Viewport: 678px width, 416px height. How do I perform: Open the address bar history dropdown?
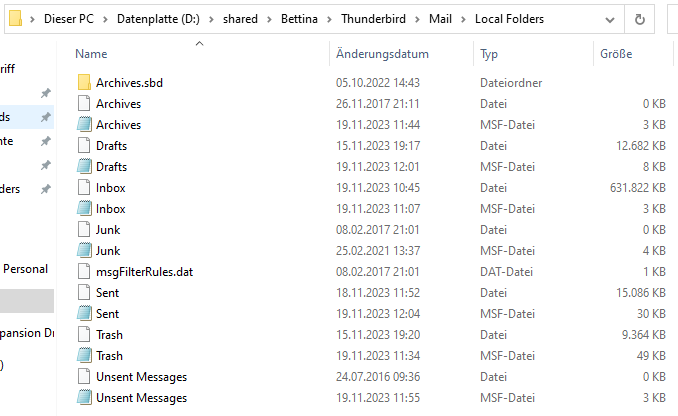611,19
